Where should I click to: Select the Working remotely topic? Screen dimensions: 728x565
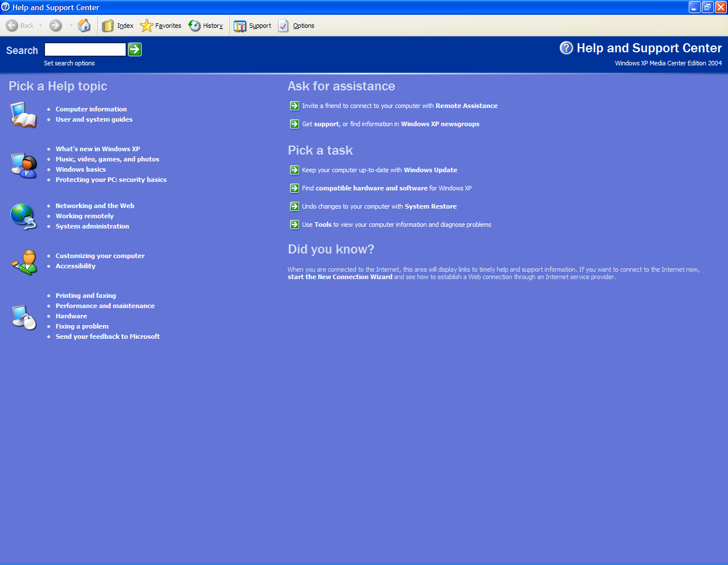point(85,216)
